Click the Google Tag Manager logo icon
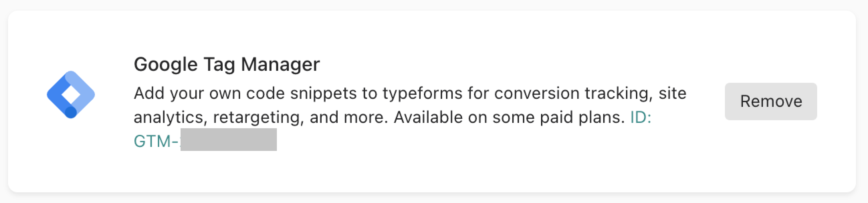Image resolution: width=868 pixels, height=203 pixels. coord(71,94)
